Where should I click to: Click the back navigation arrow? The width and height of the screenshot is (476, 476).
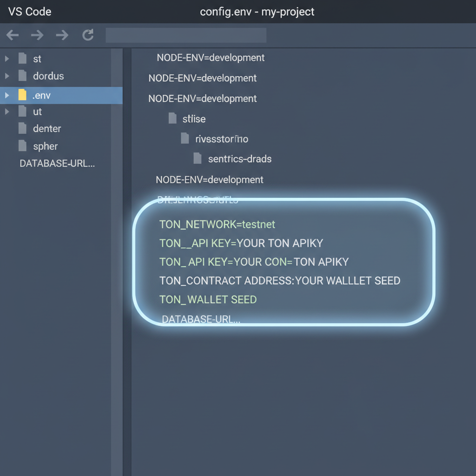tap(12, 35)
